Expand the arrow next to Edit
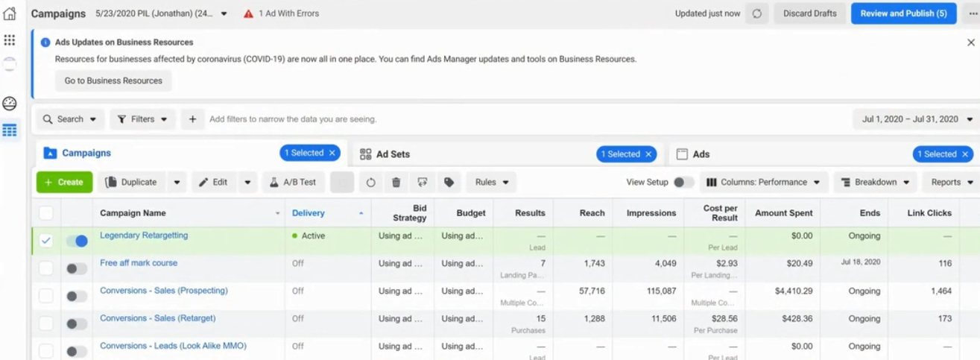 (x=247, y=182)
